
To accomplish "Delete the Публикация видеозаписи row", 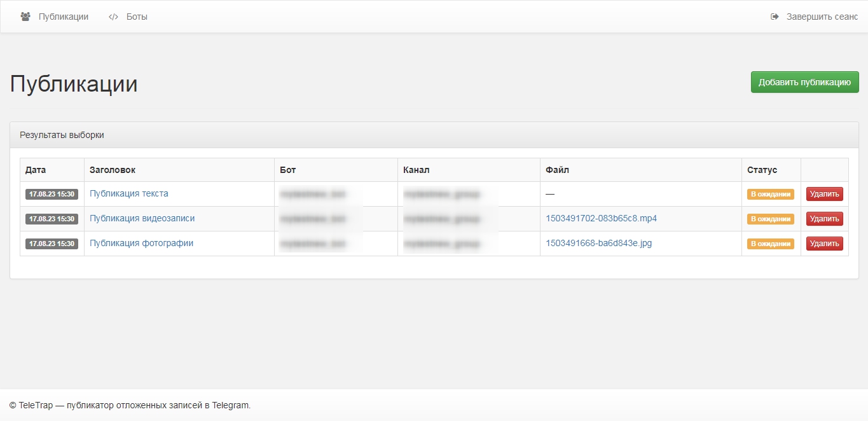I will 824,219.
